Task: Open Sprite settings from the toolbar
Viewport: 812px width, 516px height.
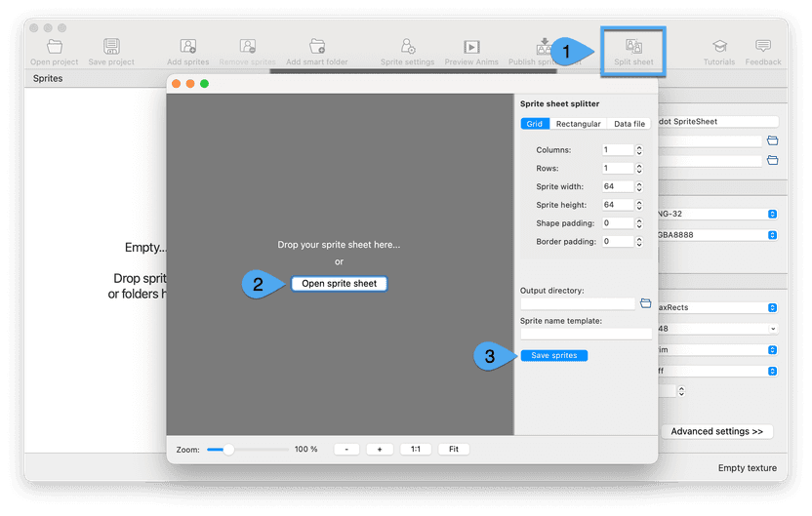Action: click(407, 49)
